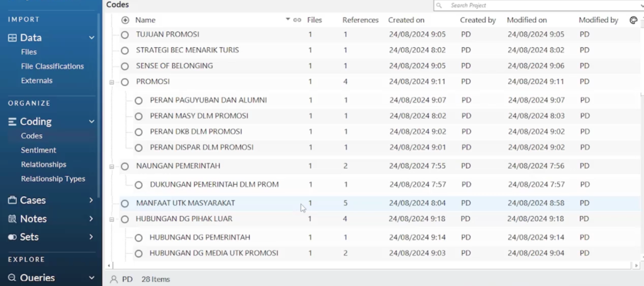Click the Data section icon in sidebar

pyautogui.click(x=13, y=38)
